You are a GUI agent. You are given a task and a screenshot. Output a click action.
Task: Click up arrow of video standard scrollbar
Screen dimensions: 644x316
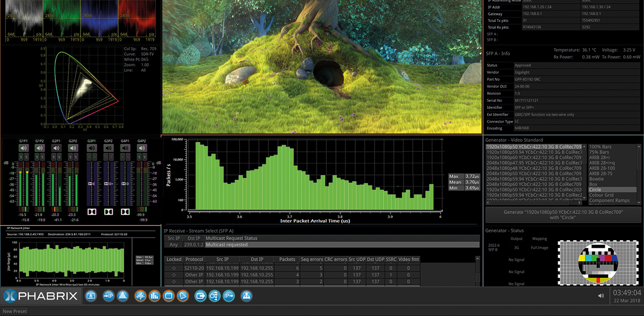(x=585, y=146)
